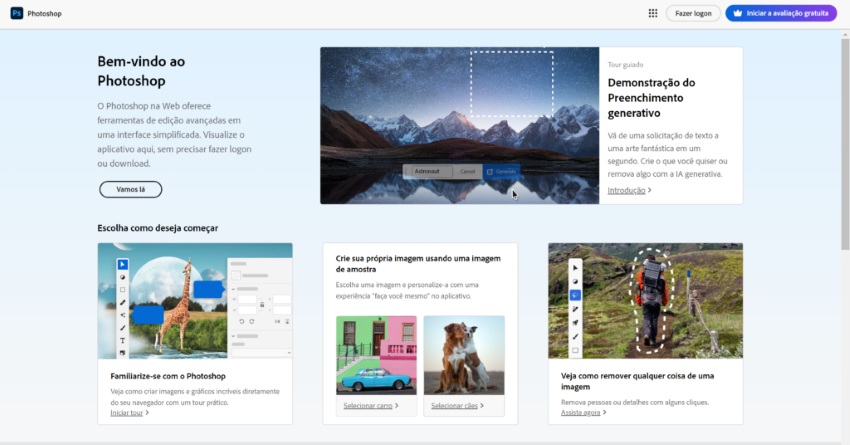Open the Adobe apps grid menu
The height and width of the screenshot is (445, 850).
653,14
